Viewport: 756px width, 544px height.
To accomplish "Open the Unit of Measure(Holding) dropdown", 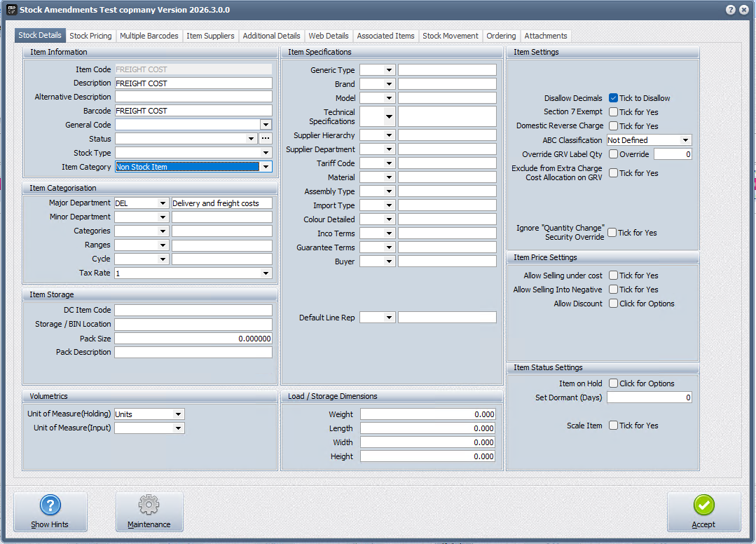I will [x=179, y=414].
